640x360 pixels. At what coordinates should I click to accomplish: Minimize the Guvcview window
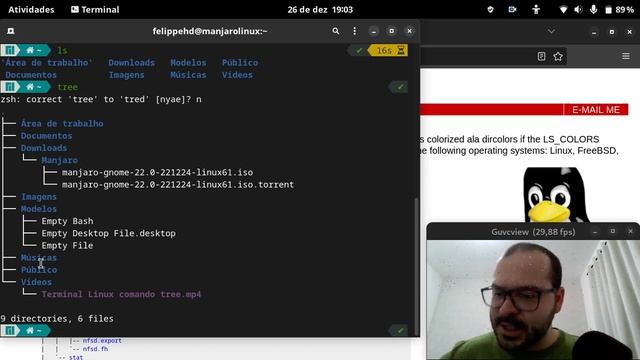[x=595, y=232]
